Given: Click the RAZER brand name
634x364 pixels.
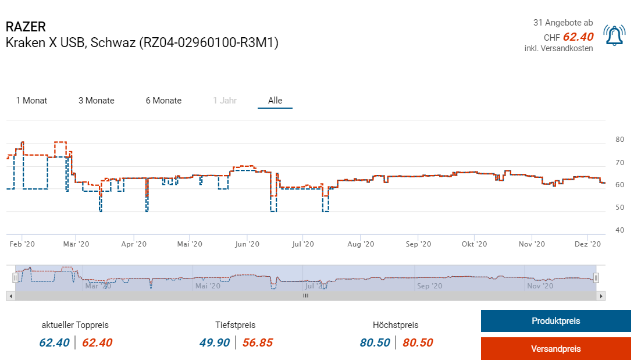Looking at the screenshot, I should (25, 27).
